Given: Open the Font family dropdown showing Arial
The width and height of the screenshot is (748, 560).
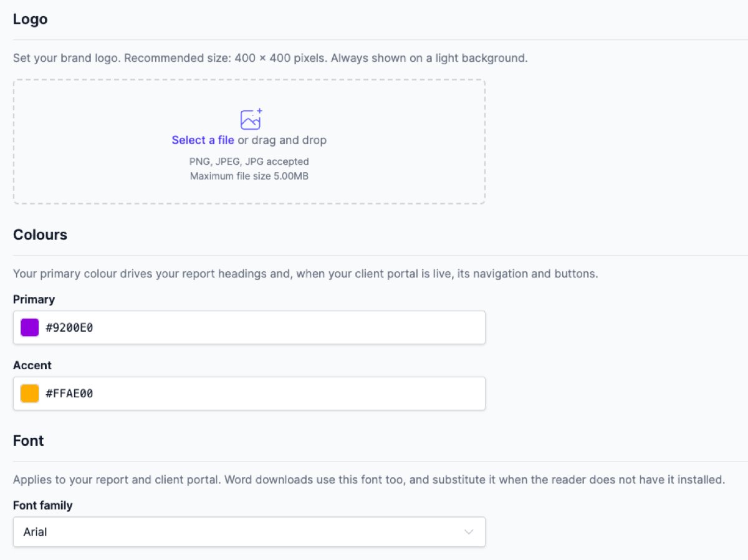Looking at the screenshot, I should [x=249, y=532].
